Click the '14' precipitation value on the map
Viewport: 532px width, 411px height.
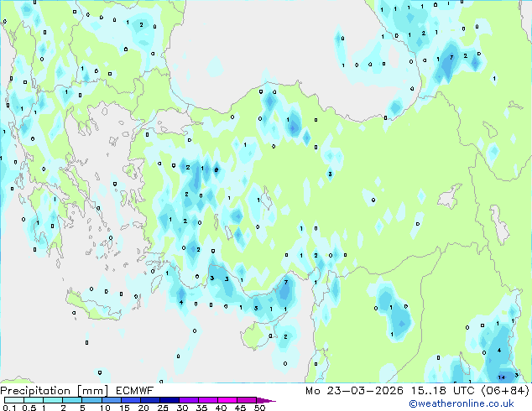tap(502, 377)
